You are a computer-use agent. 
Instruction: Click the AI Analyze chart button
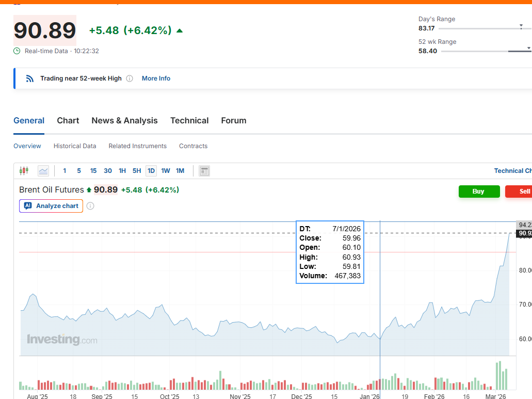(x=51, y=206)
